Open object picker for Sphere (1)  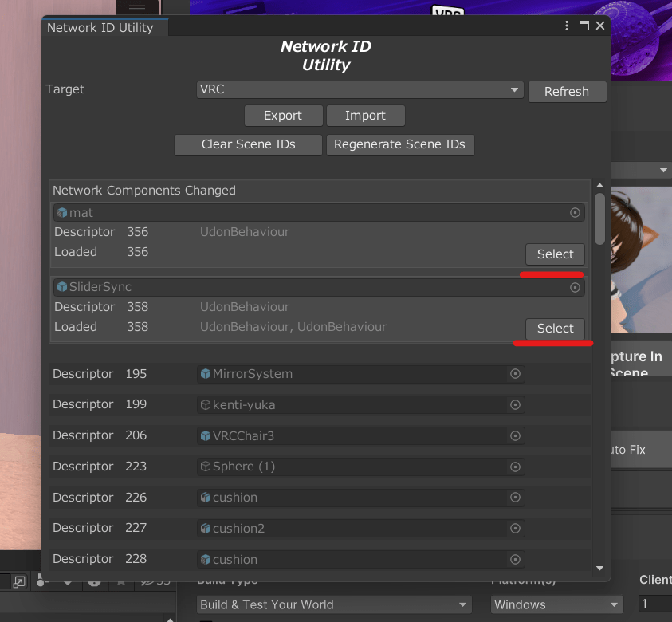pyautogui.click(x=515, y=467)
